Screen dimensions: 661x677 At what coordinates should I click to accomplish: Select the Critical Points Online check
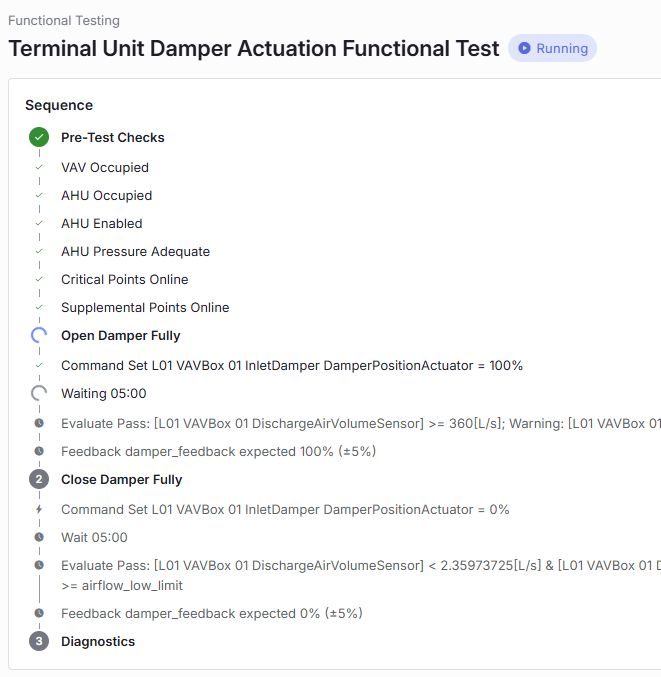[x=125, y=279]
